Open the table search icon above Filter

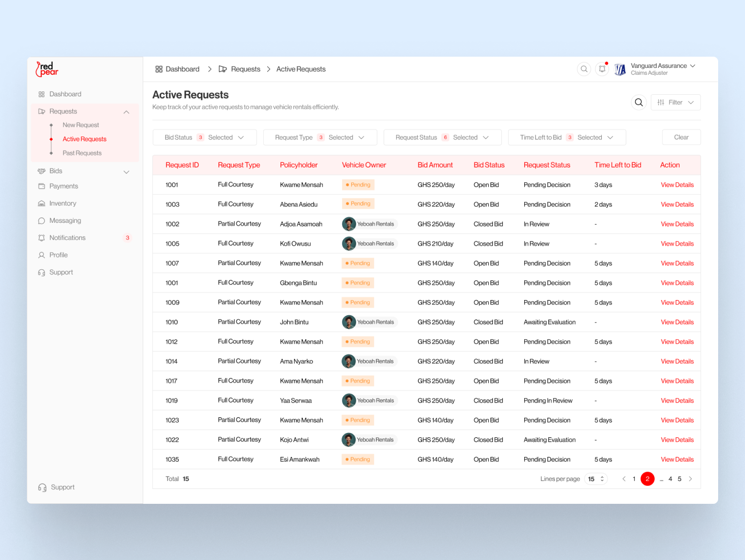click(639, 102)
